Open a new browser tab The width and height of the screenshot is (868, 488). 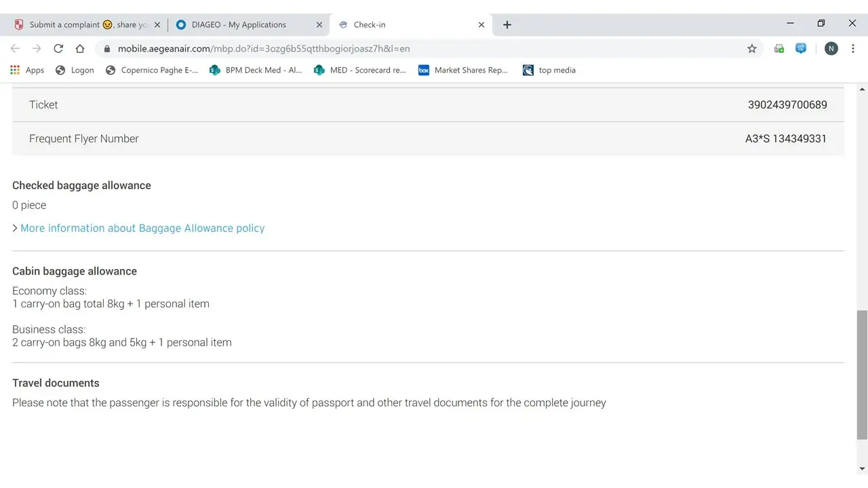point(507,24)
